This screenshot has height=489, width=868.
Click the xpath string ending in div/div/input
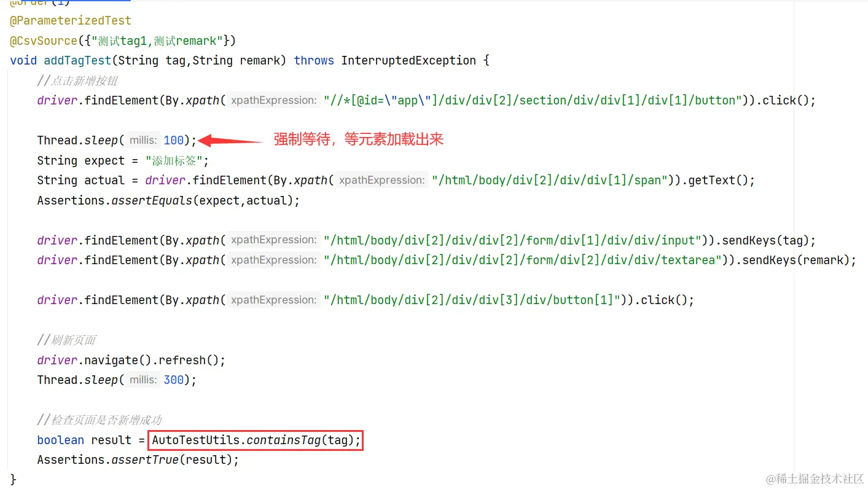(513, 240)
